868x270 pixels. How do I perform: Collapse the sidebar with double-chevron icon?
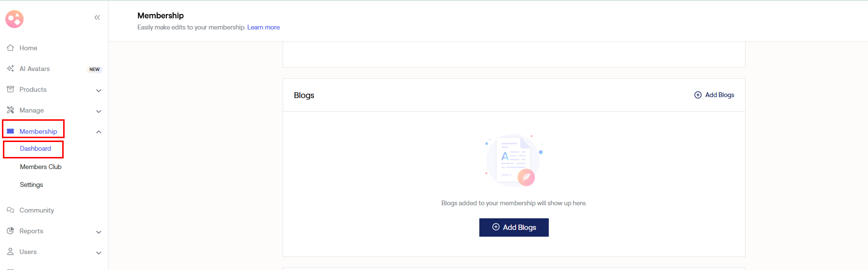[x=97, y=17]
